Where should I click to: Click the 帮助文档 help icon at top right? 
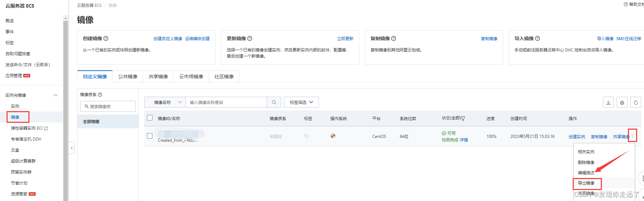[626, 4]
